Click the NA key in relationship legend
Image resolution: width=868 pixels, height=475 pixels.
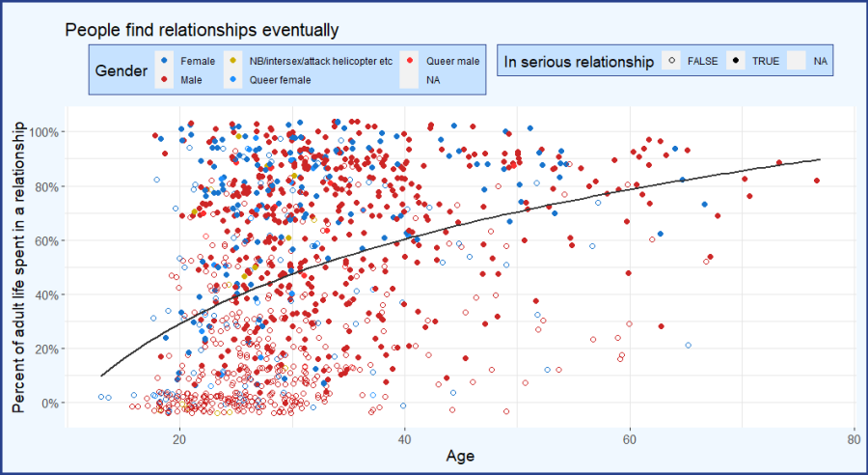pos(799,62)
